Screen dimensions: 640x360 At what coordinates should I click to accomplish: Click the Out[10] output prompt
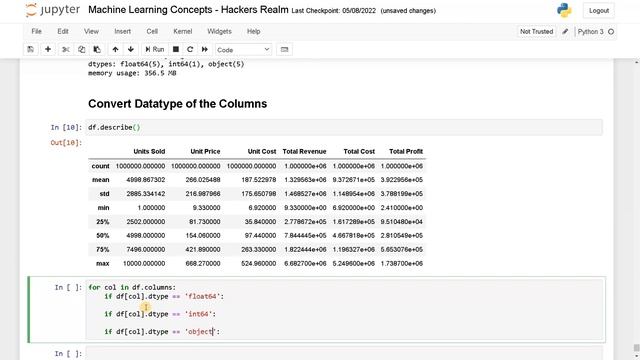pos(66,142)
